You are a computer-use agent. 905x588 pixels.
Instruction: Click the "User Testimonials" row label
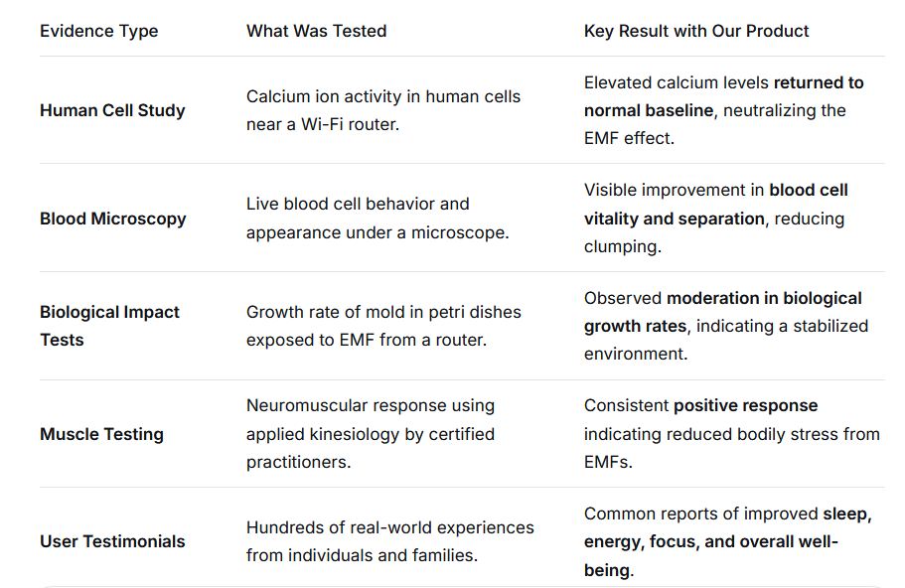point(112,541)
